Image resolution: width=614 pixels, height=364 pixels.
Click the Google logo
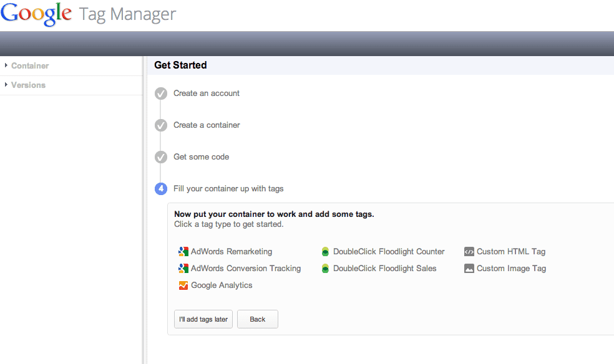[36, 14]
